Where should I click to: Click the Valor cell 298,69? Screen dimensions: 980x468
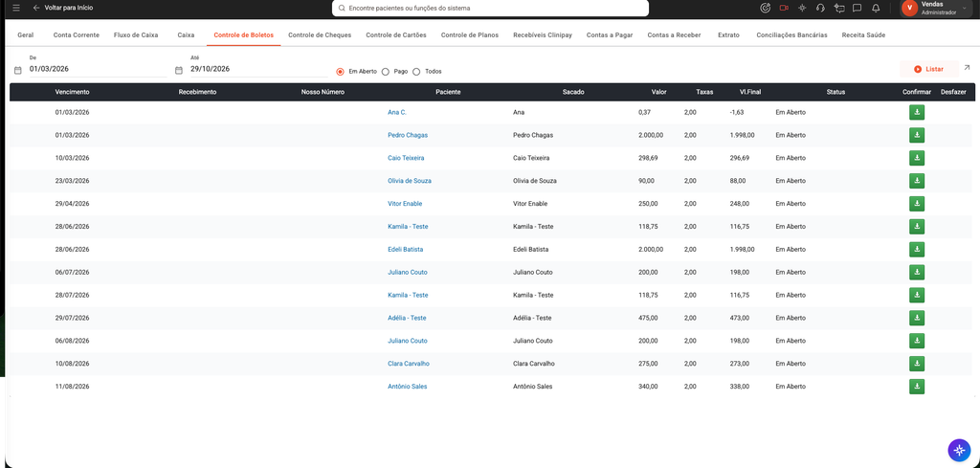[x=648, y=158]
